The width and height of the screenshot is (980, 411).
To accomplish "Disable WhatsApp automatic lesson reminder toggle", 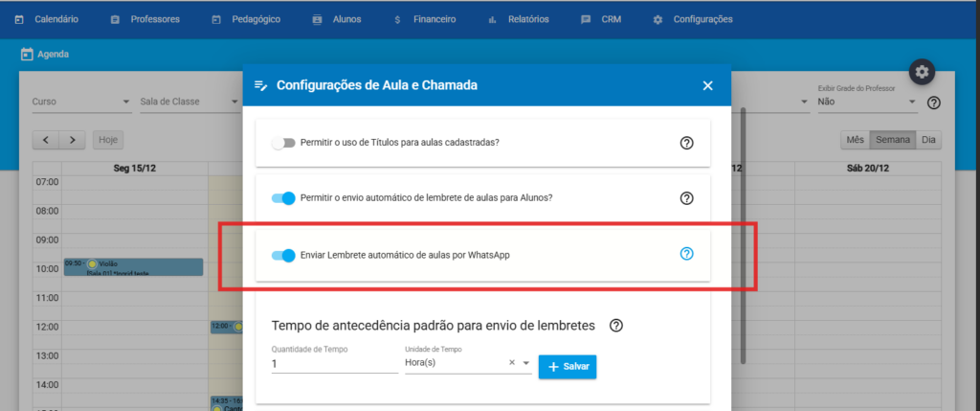I will tap(283, 255).
